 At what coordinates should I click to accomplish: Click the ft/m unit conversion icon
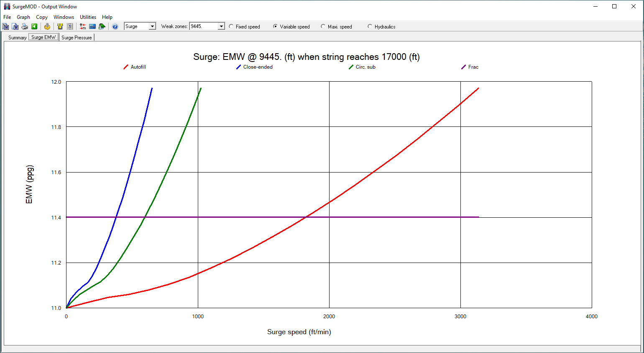pyautogui.click(x=83, y=26)
